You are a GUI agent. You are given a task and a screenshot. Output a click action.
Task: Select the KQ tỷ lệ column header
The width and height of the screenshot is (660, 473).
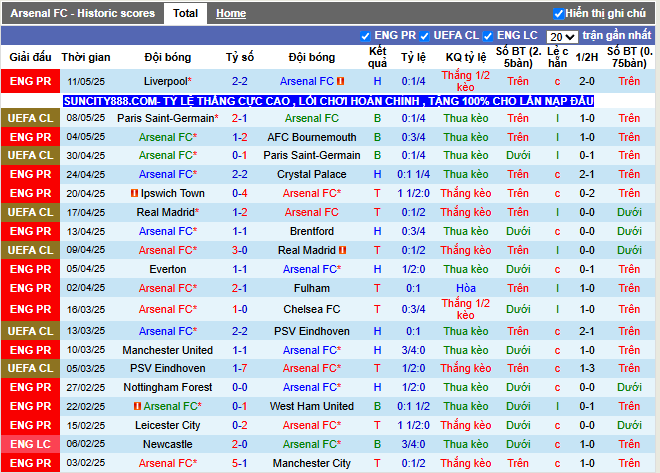coord(466,57)
